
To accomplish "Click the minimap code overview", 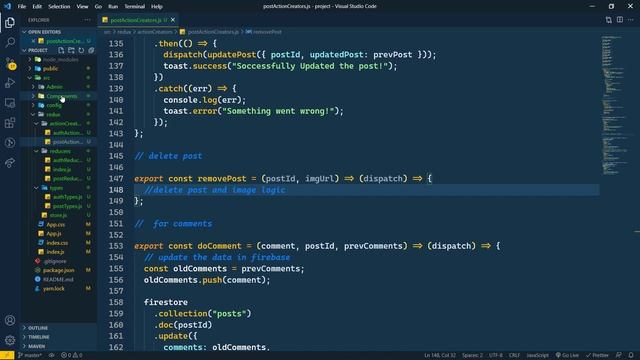I will point(616,105).
